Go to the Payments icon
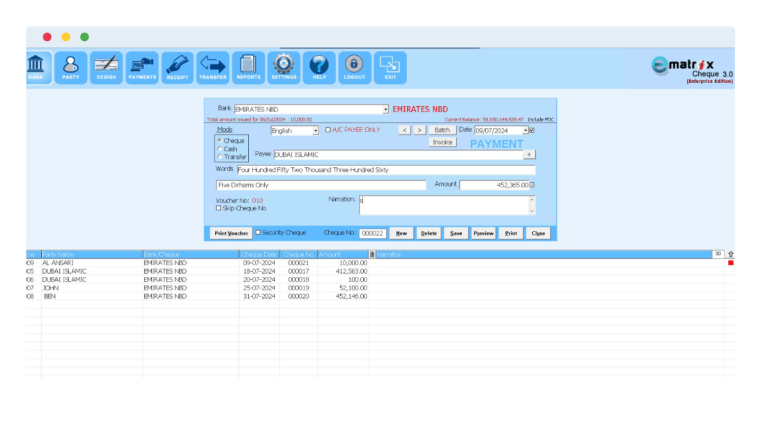This screenshot has height=425, width=768. click(x=142, y=66)
